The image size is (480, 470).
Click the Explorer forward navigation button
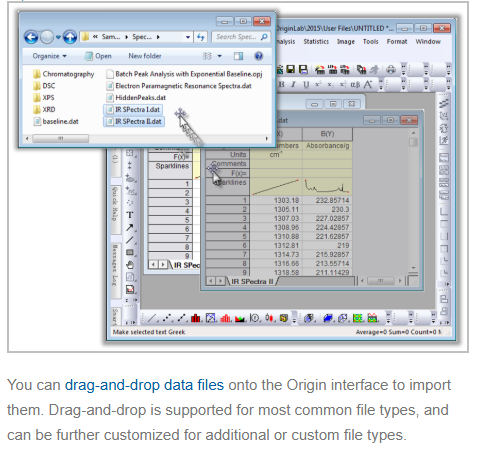47,37
